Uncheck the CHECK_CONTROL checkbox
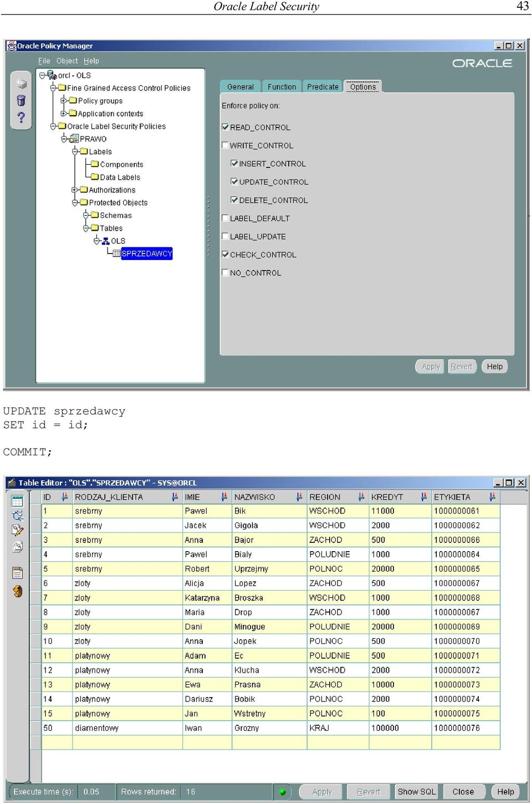 coord(225,255)
